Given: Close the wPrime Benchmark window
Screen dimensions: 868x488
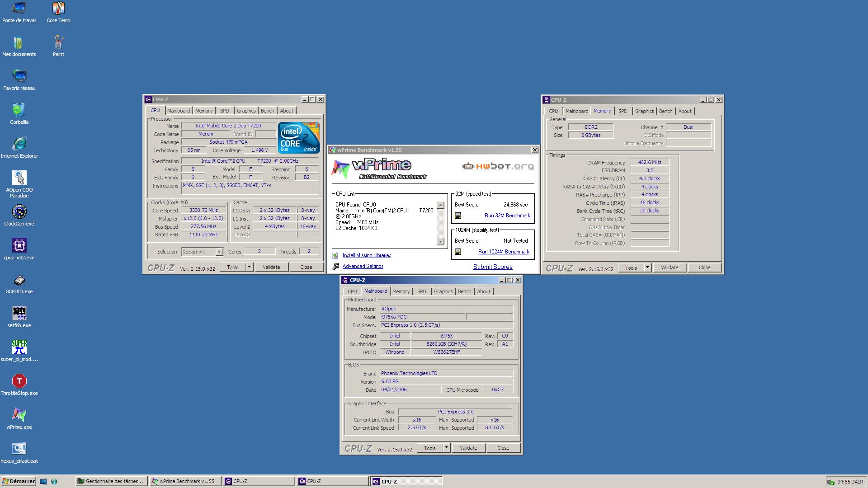Looking at the screenshot, I should click(534, 150).
